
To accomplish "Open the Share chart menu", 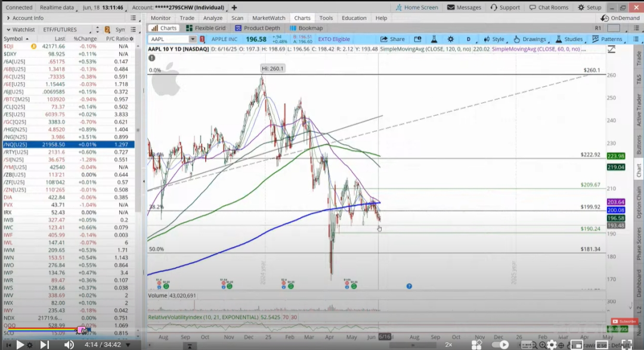I will [x=392, y=39].
